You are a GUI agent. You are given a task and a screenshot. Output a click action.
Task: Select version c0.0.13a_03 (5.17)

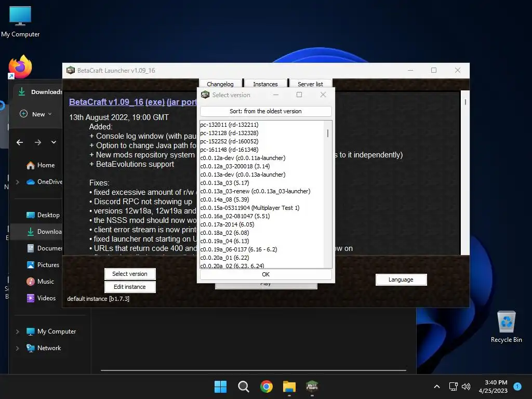(262, 183)
